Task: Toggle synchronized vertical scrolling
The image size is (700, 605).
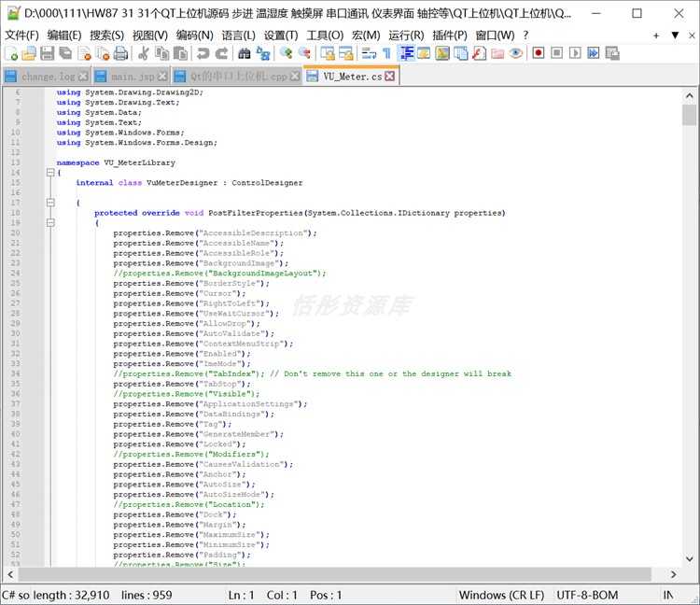Action: click(x=328, y=53)
